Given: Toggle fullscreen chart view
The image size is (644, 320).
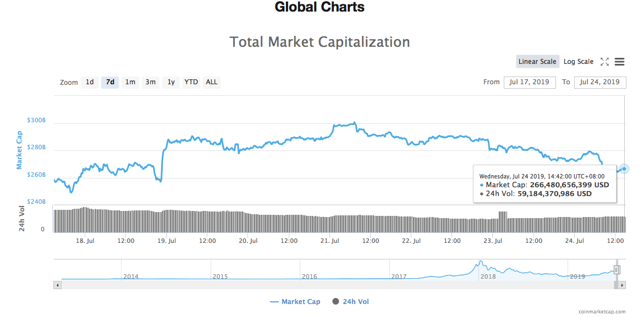Looking at the screenshot, I should coord(604,62).
